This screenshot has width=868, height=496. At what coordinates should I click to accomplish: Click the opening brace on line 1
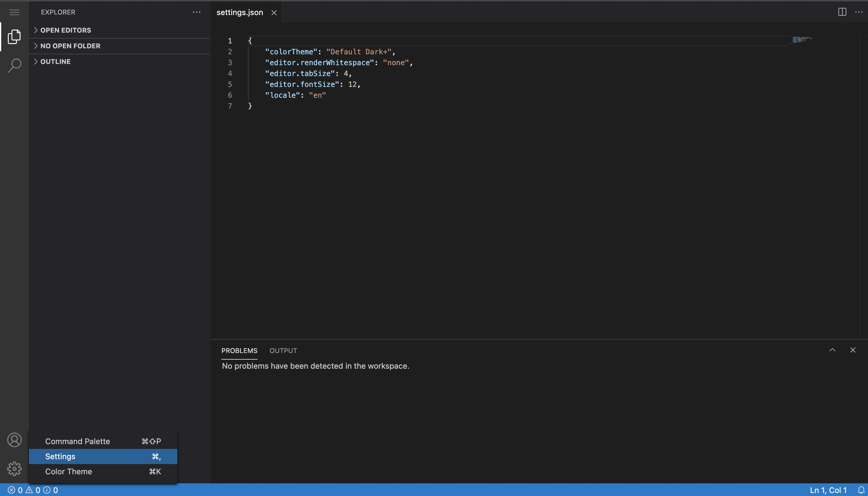[x=250, y=40]
